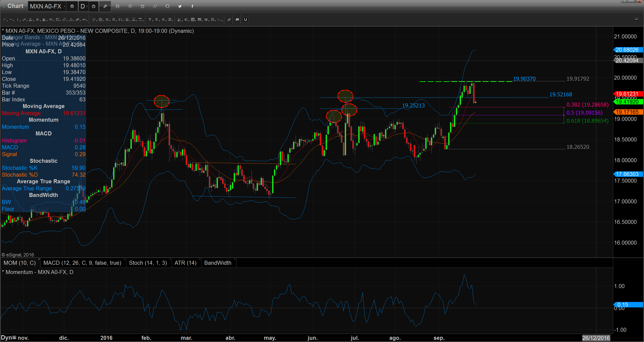The image size is (644, 342).
Task: Click the 19.52168 horizontal line label
Action: [x=560, y=95]
